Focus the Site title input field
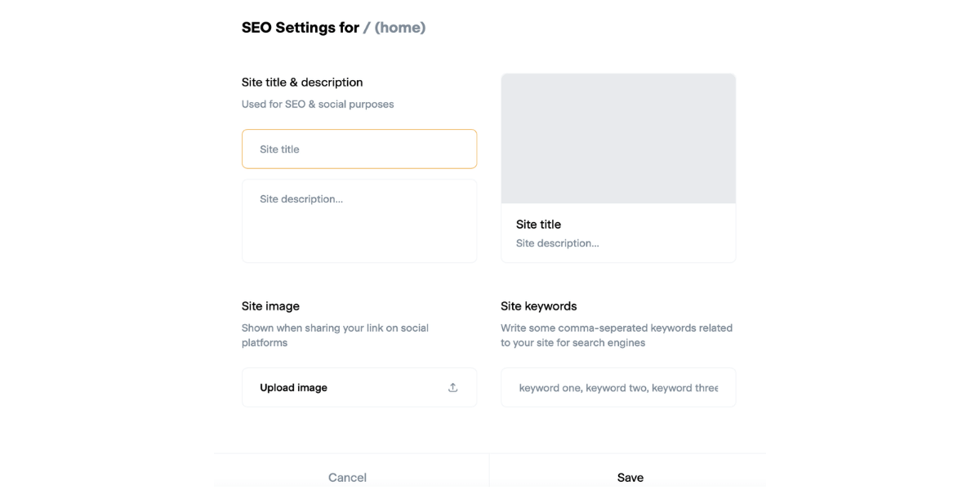 359,149
